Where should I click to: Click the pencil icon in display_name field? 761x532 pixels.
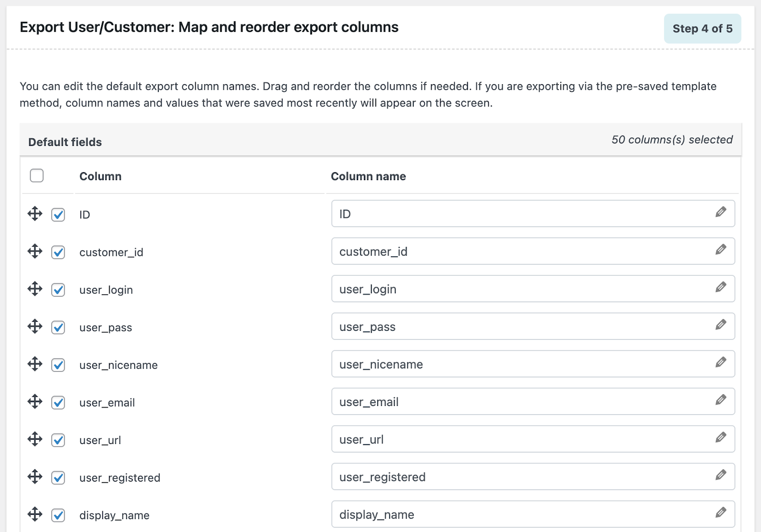[721, 513]
